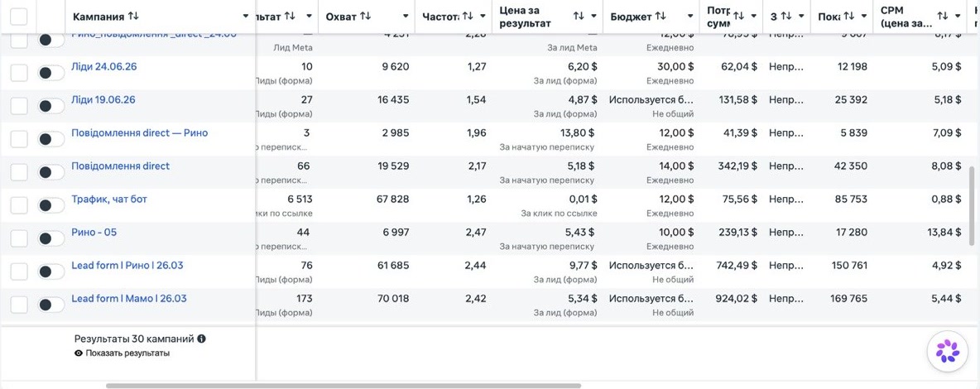980x389 pixels.
Task: Select checkbox for Трафик, чат бот row
Action: point(19,205)
